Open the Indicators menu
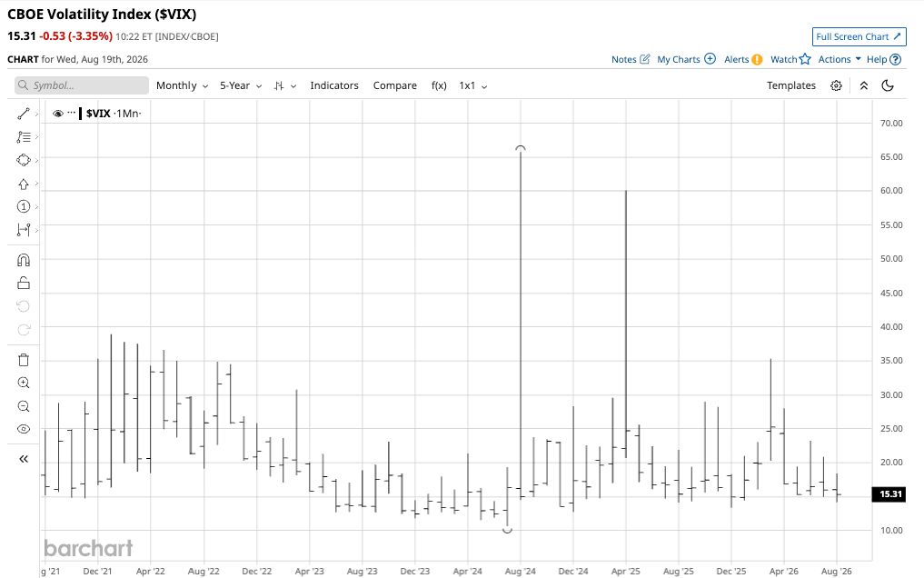 334,85
